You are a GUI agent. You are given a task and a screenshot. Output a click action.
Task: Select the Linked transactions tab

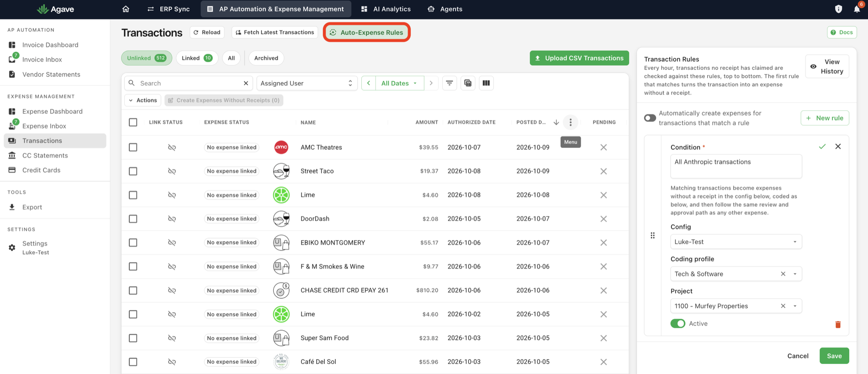(x=197, y=58)
